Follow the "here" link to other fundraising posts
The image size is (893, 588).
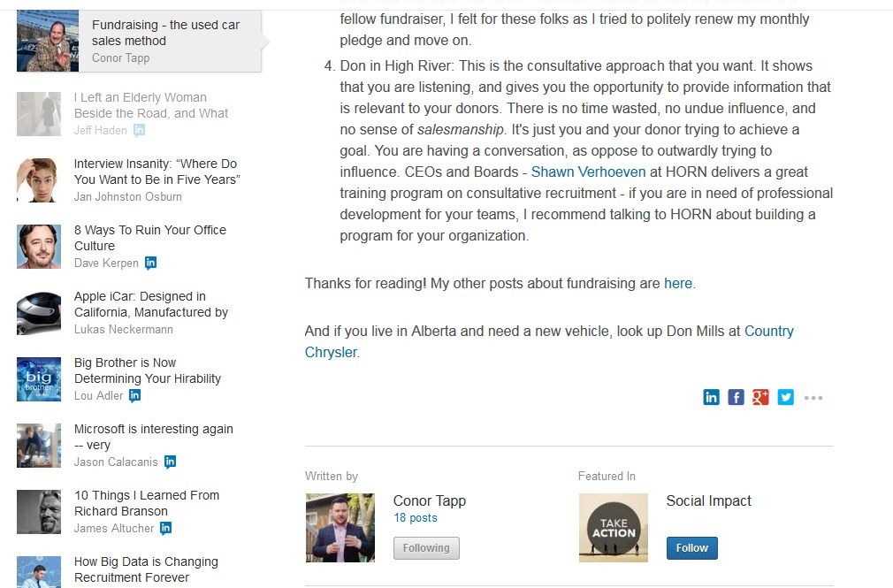pyautogui.click(x=677, y=283)
